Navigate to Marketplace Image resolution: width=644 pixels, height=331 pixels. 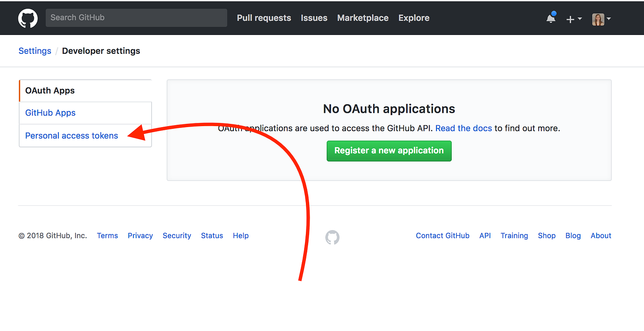coord(362,17)
